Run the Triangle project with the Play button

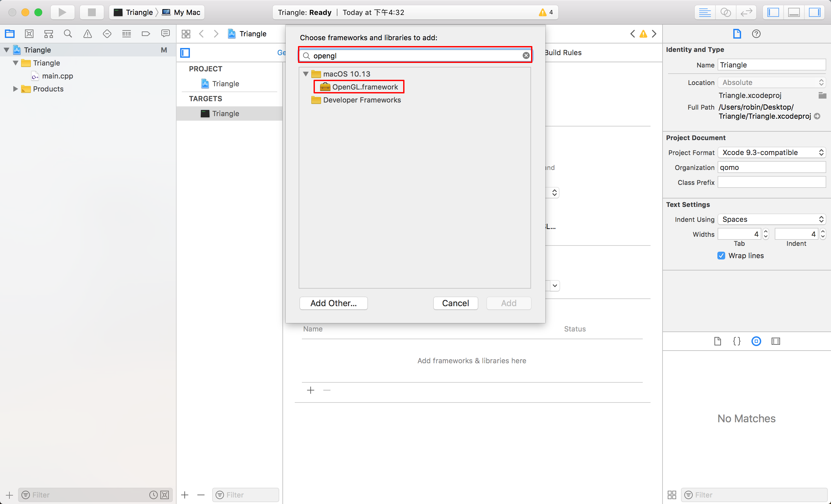62,12
